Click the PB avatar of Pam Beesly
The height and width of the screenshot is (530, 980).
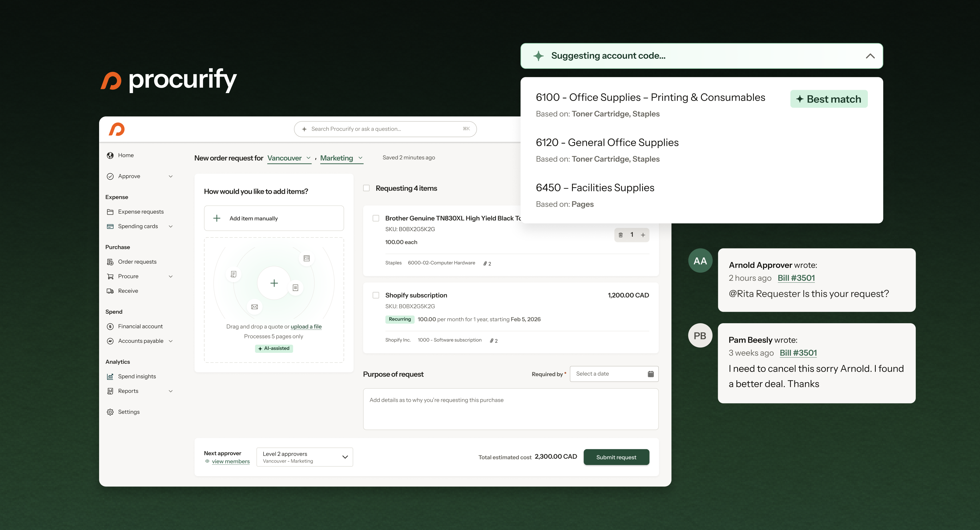700,335
